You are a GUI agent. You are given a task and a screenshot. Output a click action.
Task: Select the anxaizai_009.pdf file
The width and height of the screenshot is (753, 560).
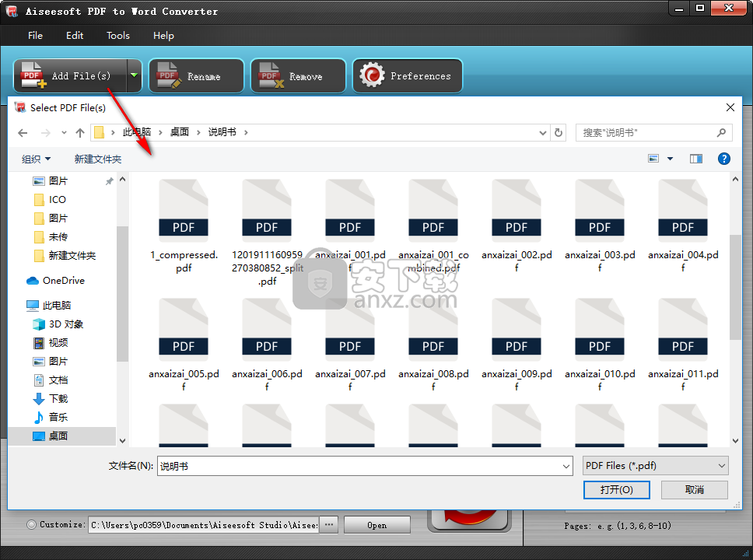(517, 345)
